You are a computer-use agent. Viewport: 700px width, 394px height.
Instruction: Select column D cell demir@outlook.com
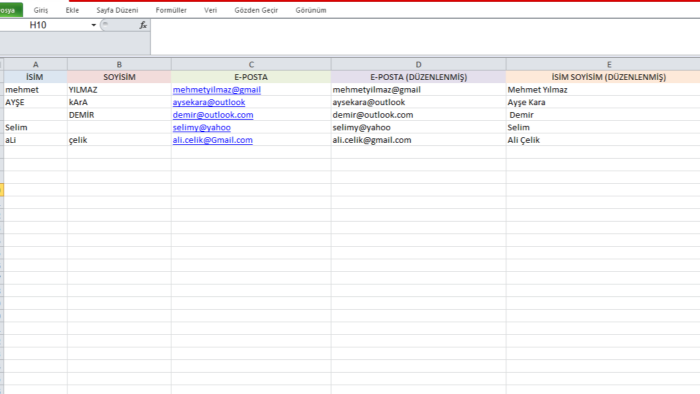point(418,115)
